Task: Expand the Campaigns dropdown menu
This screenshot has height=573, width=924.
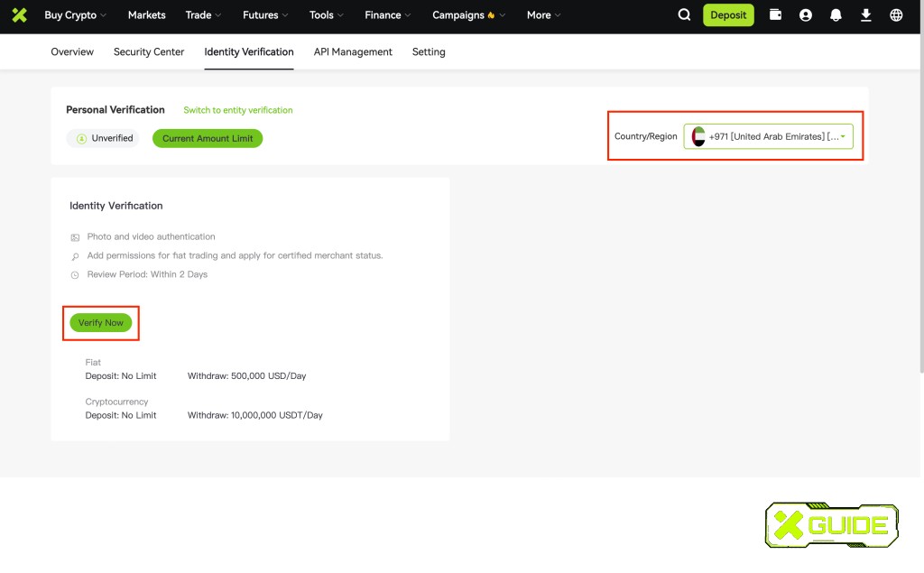Action: click(468, 15)
